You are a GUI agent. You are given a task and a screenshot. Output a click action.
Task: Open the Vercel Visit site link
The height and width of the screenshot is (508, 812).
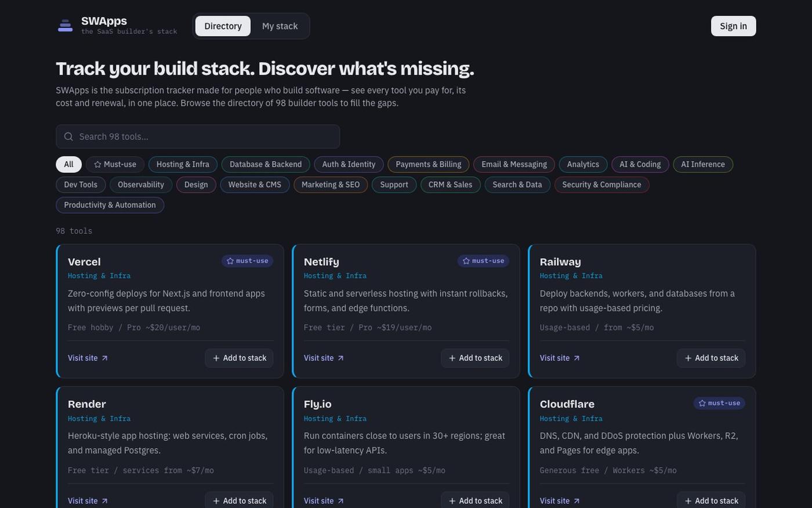pyautogui.click(x=88, y=358)
